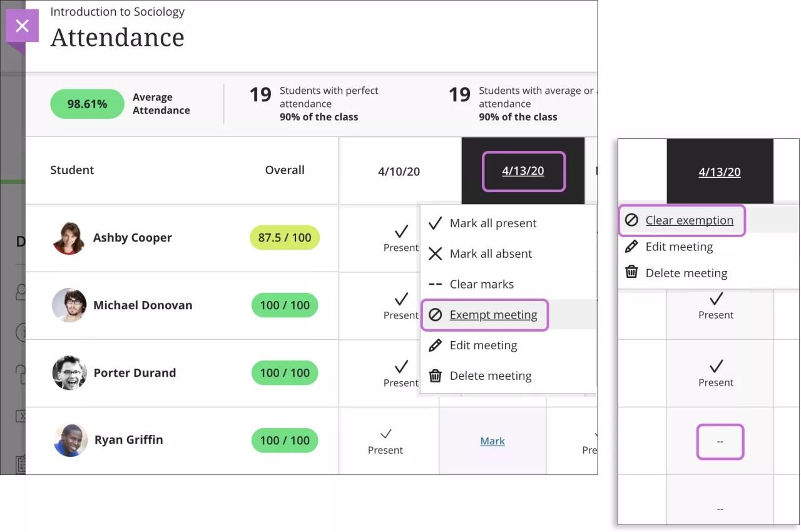Click the dashes icon beside Clear marks
Image resolution: width=801 pixels, height=532 pixels.
(x=436, y=284)
